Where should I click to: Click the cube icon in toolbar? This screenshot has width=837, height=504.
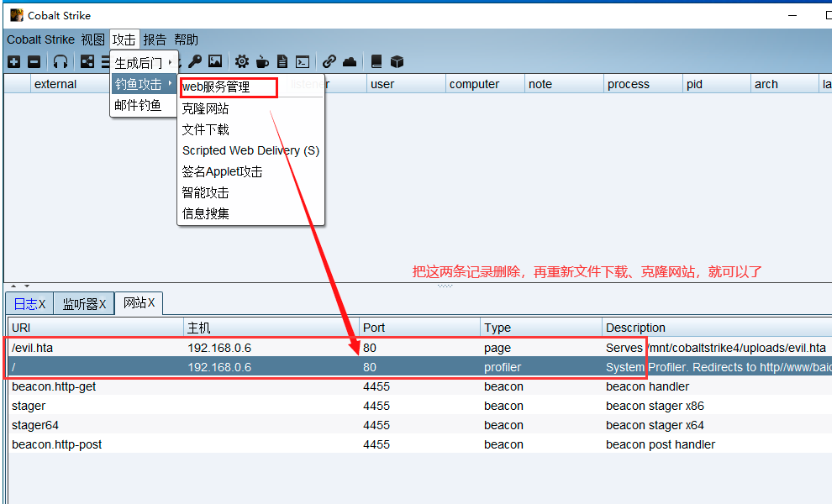coord(397,61)
